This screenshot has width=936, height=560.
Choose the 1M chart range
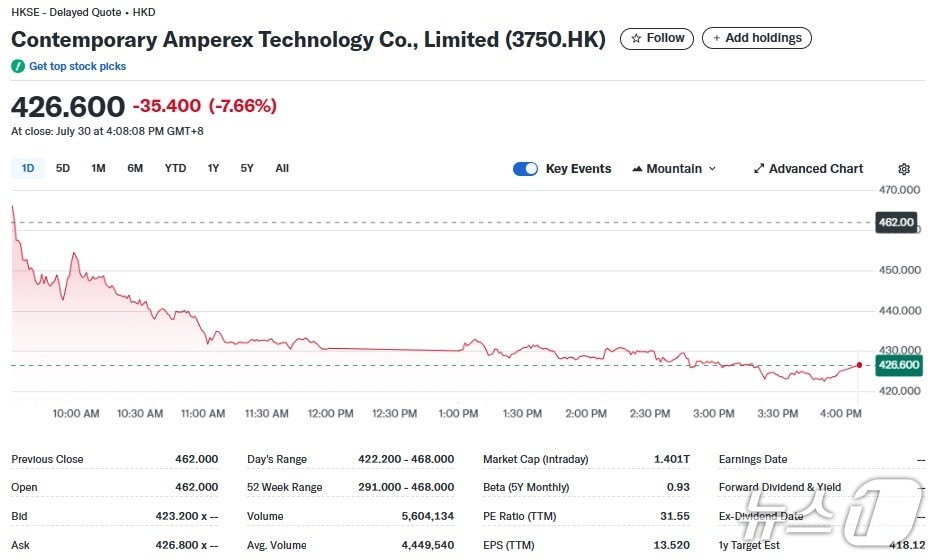(98, 168)
